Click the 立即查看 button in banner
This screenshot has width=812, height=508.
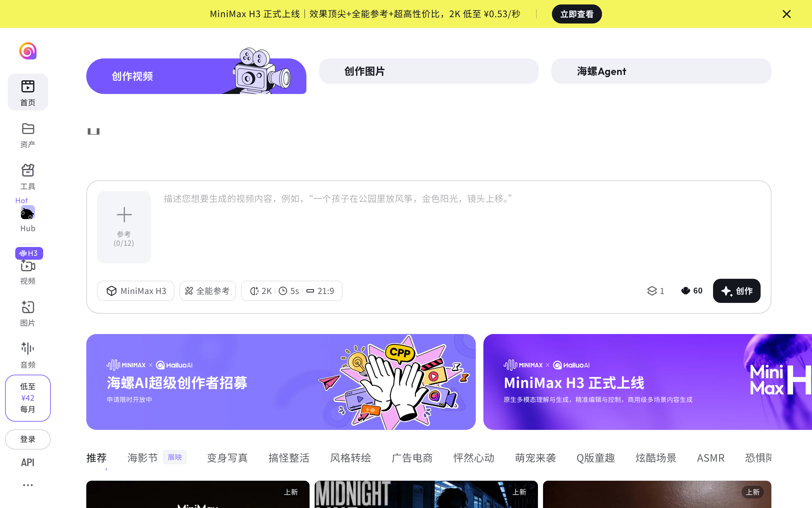(x=577, y=14)
